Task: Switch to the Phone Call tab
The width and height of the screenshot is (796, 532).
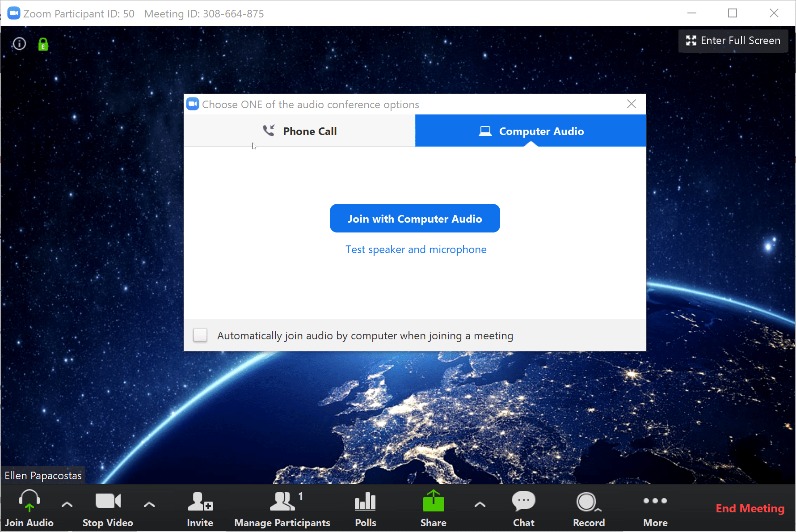Action: 299,131
